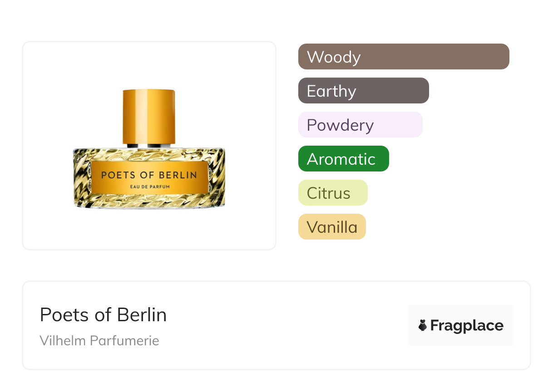Screen dimensions: 553x392
Task: Click the light green Citrus tag
Action: click(x=333, y=193)
